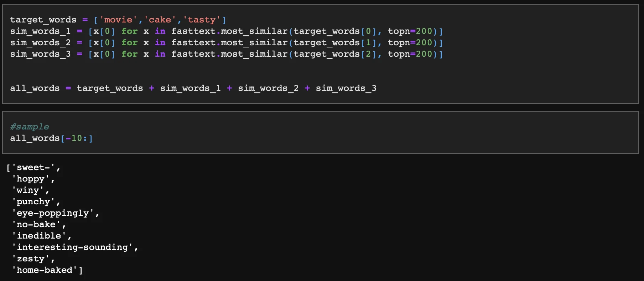Click most_similar method on the sim_words_1 line
Image resolution: width=644 pixels, height=281 pixels.
[254, 31]
